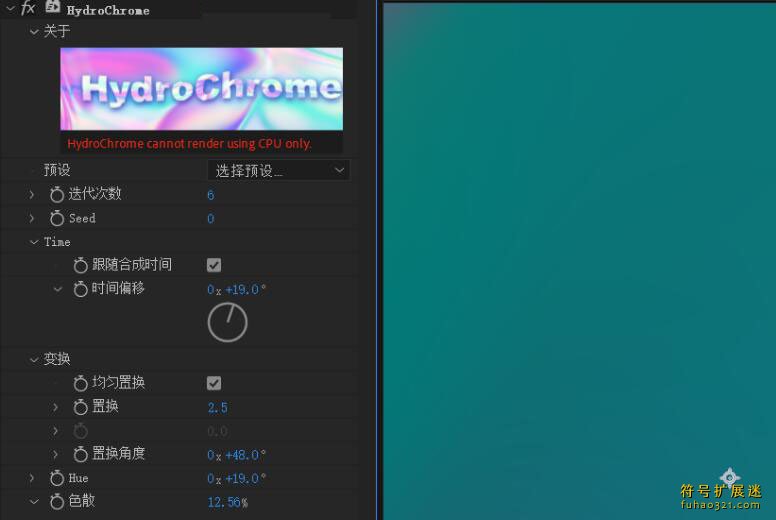Collapse the 时间偏移 property
The height and width of the screenshot is (520, 776).
pos(57,289)
